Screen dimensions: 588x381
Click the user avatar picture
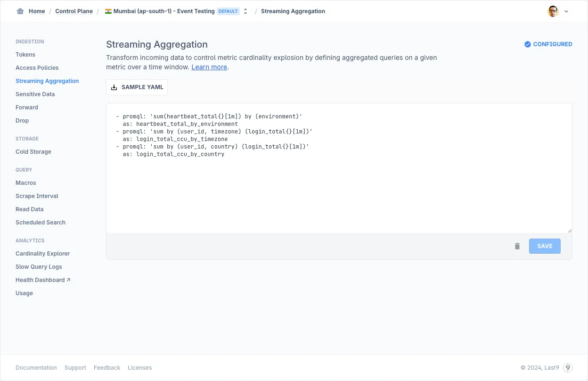click(553, 11)
